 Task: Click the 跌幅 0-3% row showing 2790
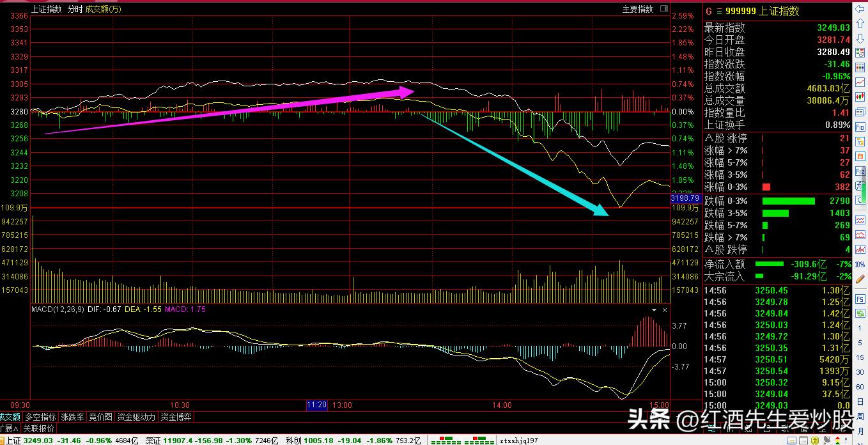777,201
